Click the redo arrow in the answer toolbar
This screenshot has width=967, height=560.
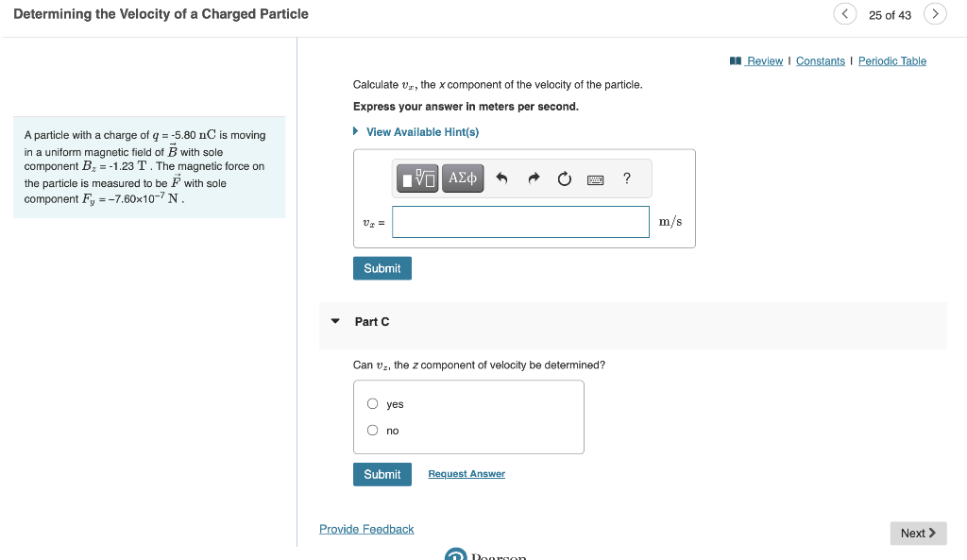533,178
